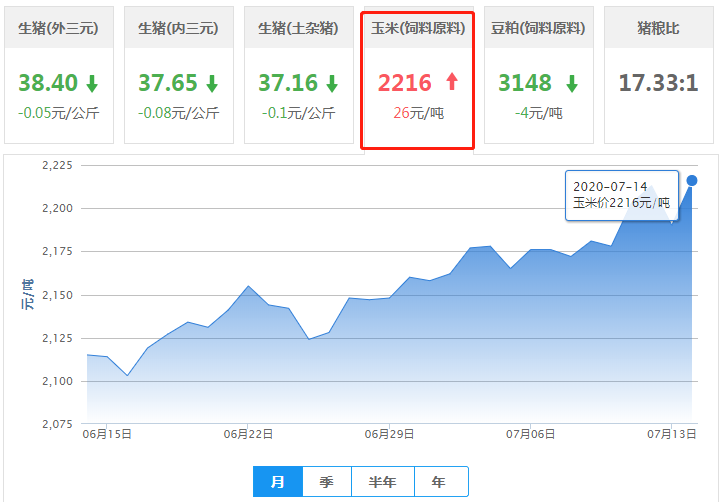Show the 半年 (half-year) chart range

382,482
